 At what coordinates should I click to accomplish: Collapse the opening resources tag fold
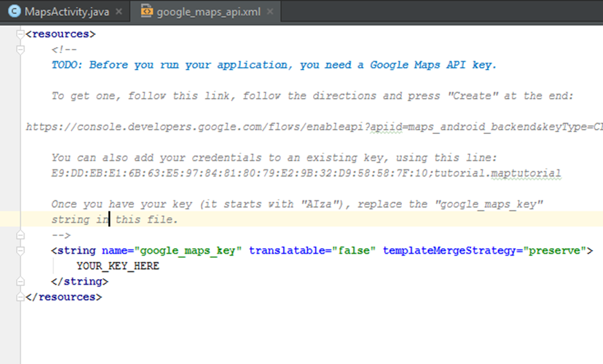[20, 34]
